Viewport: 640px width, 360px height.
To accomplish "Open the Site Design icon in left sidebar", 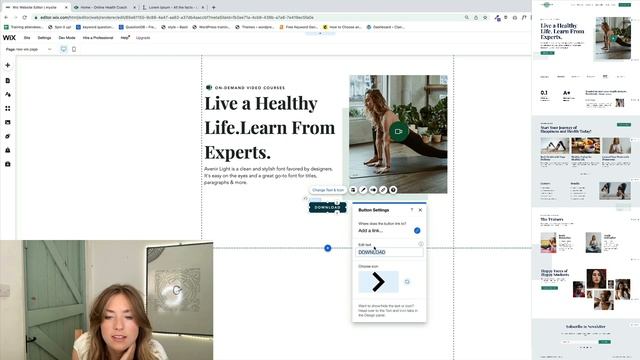I will point(8,94).
